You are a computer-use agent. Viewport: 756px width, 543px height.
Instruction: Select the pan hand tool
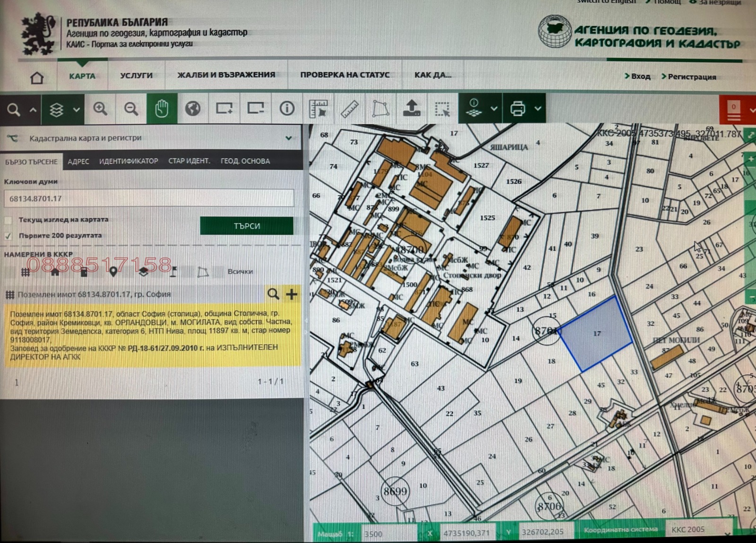(x=162, y=109)
